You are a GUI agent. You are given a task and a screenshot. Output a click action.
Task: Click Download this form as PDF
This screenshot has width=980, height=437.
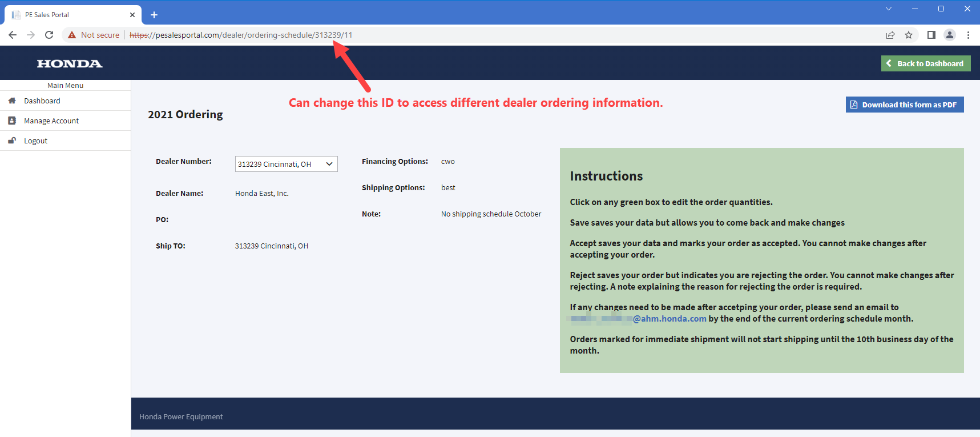pyautogui.click(x=905, y=105)
